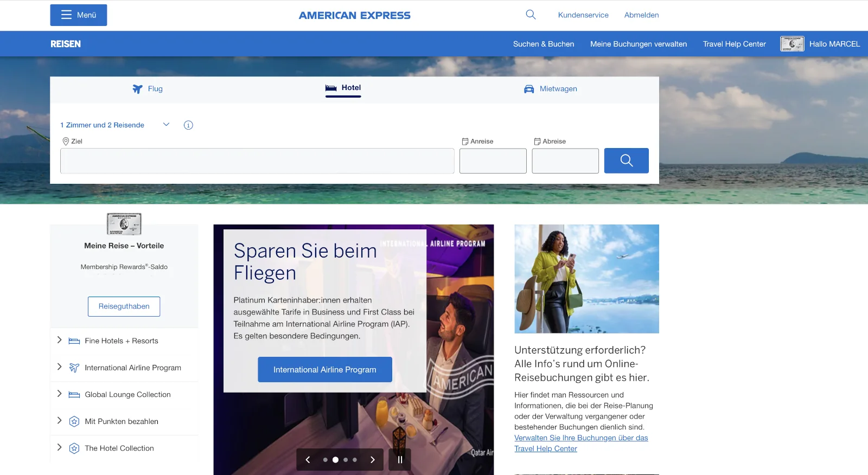Expand Mit Punkten bezahlen chevron
The height and width of the screenshot is (475, 868).
pos(59,421)
